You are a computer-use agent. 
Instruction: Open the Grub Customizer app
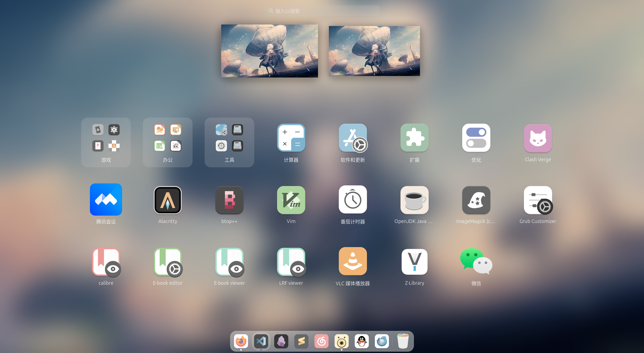point(538,200)
